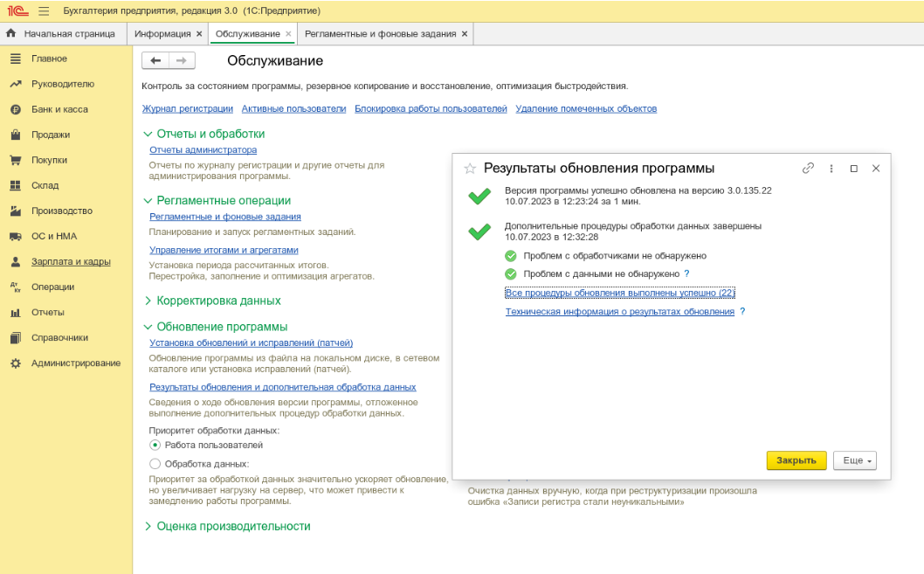Go forward with the right arrow
The height and width of the screenshot is (574, 924).
point(182,60)
